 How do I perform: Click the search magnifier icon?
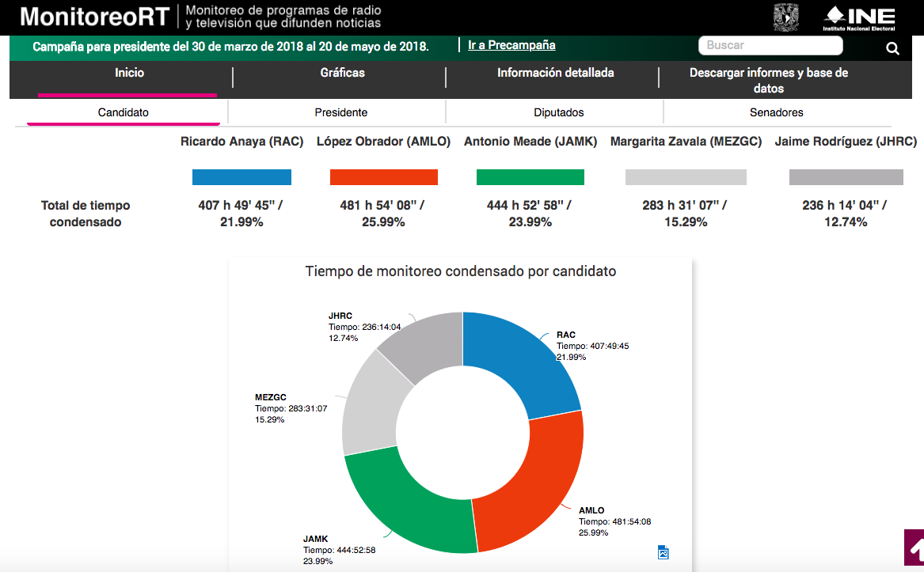(892, 48)
